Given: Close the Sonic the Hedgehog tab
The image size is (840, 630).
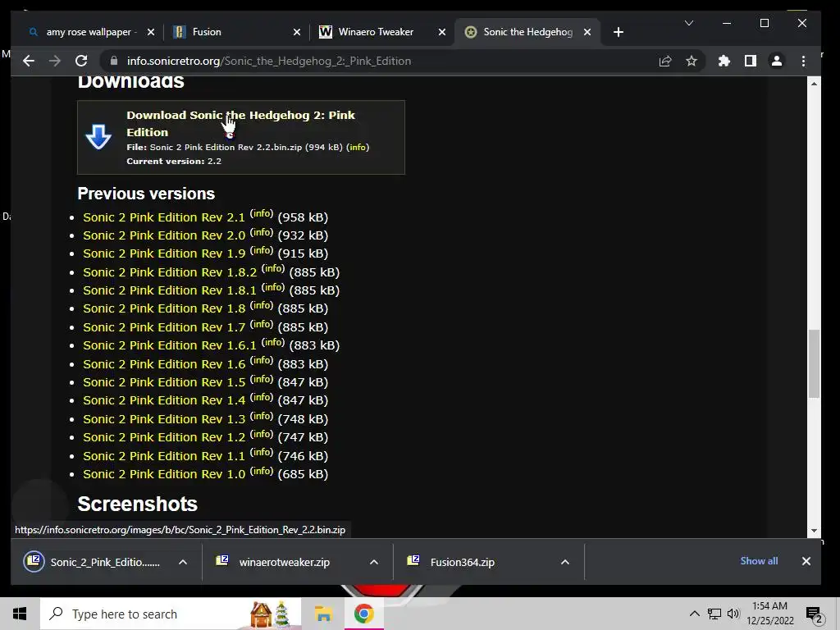Looking at the screenshot, I should point(587,32).
